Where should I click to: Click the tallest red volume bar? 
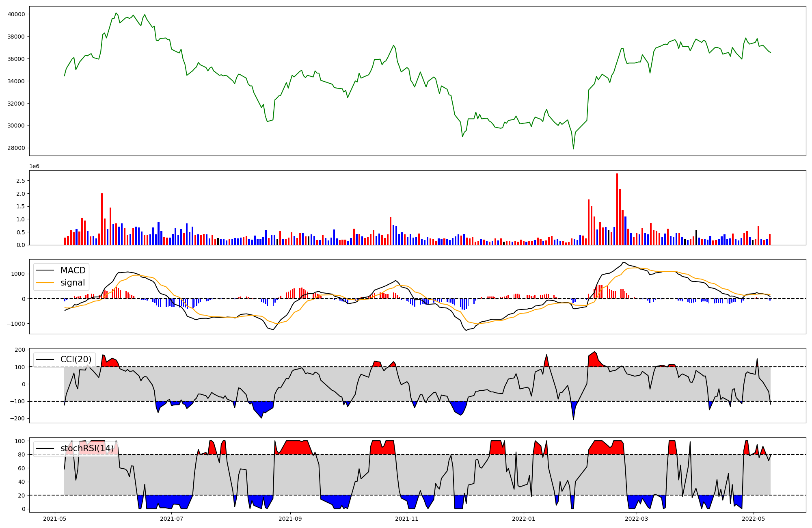tap(617, 209)
